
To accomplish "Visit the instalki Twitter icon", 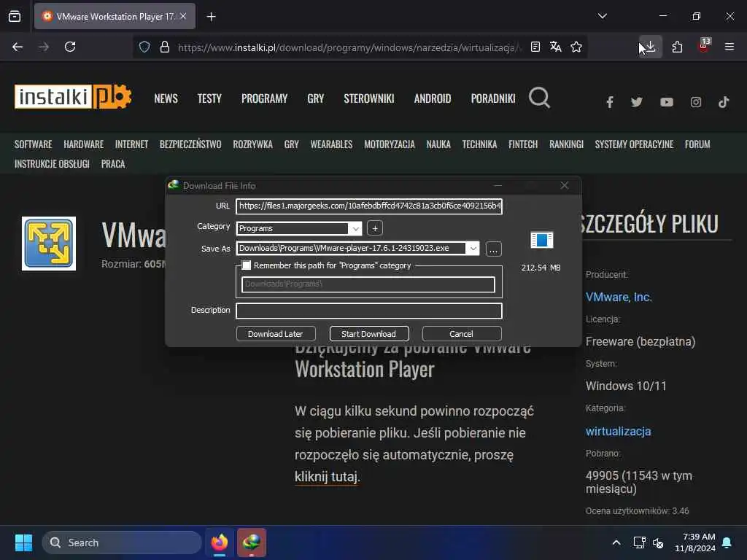I will [x=636, y=102].
